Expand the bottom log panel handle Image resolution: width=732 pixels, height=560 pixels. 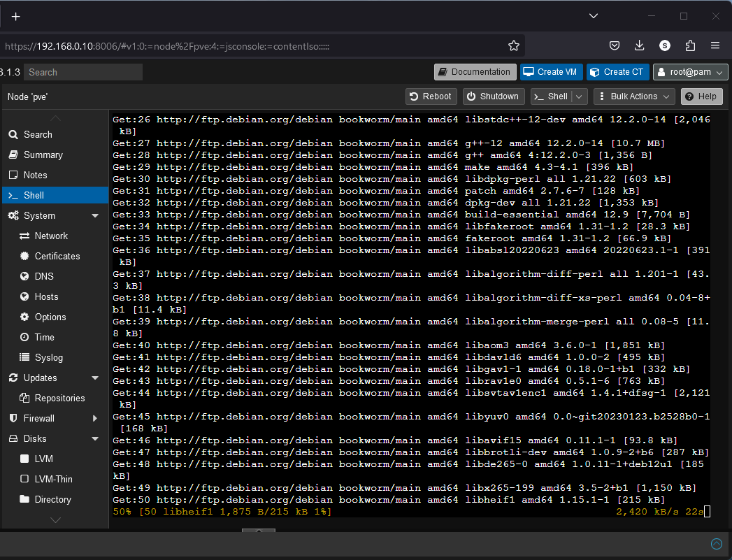[259, 531]
